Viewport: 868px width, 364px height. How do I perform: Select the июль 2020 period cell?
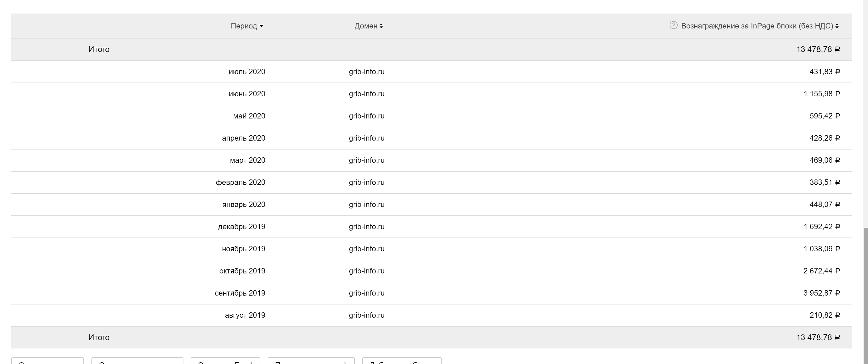(247, 72)
